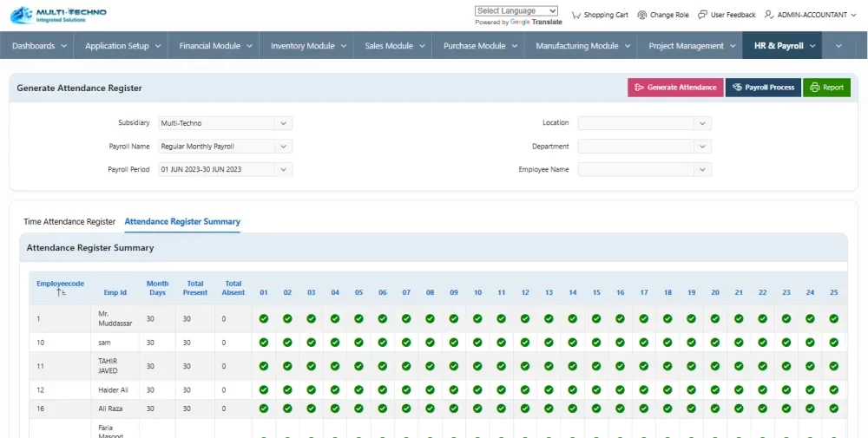Click the Payroll Process button
868x438 pixels.
point(763,88)
